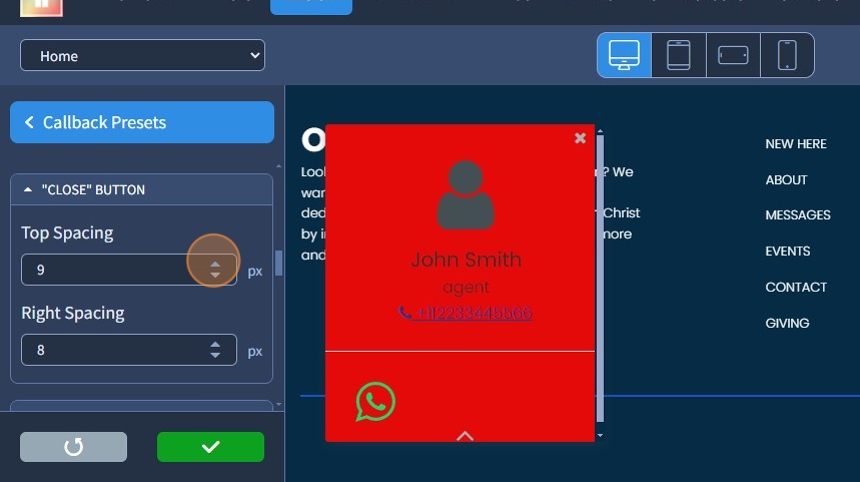Collapse the "CLOSE" BUTTON section

[142, 190]
